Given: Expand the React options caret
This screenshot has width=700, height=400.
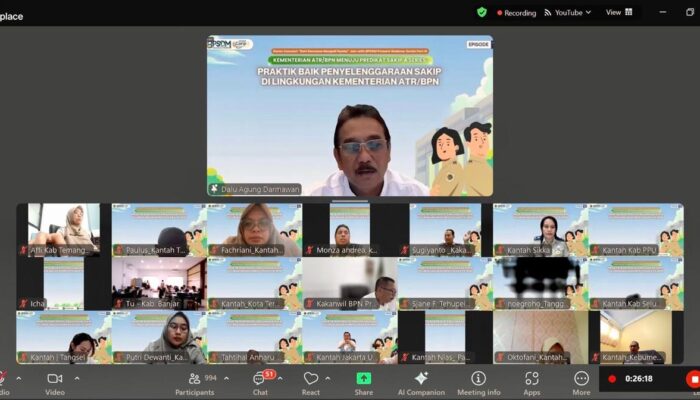Looking at the screenshot, I should 328,379.
